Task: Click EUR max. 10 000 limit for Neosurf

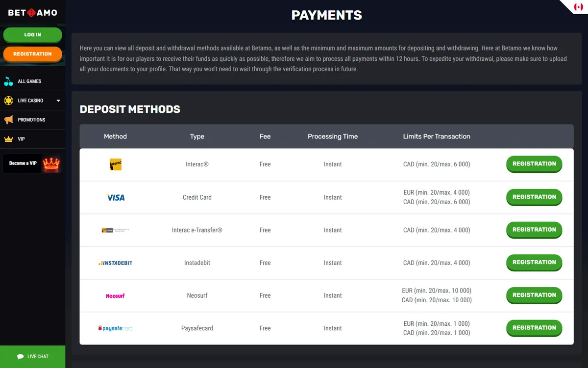Action: (437, 290)
